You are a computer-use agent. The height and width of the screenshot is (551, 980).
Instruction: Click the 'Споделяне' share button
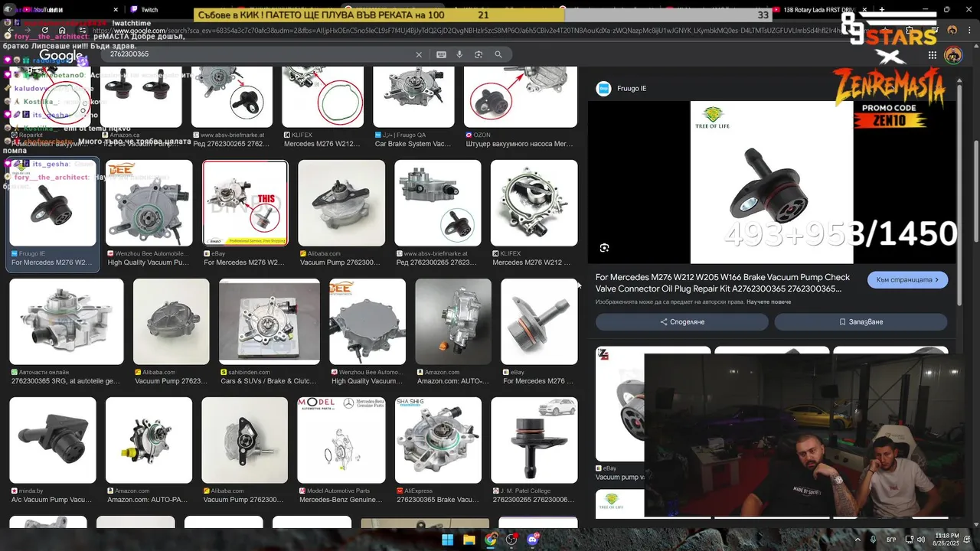tap(681, 322)
